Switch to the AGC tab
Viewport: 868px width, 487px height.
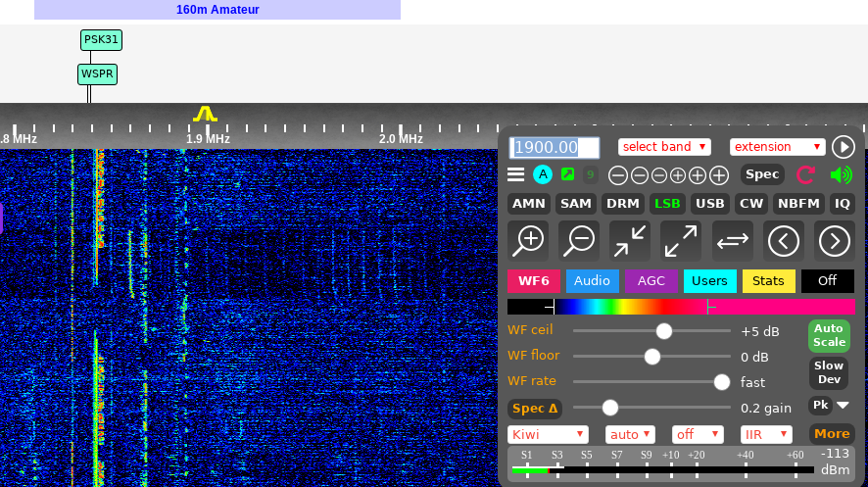(651, 281)
